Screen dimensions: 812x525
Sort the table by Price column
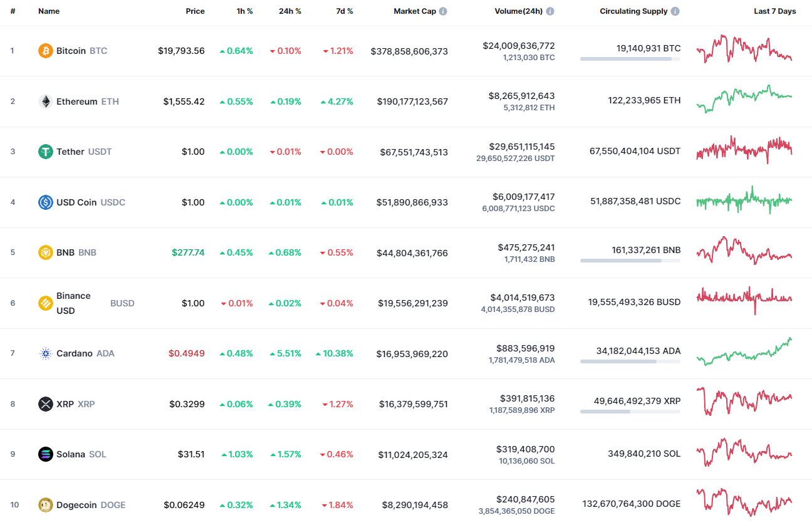[195, 11]
